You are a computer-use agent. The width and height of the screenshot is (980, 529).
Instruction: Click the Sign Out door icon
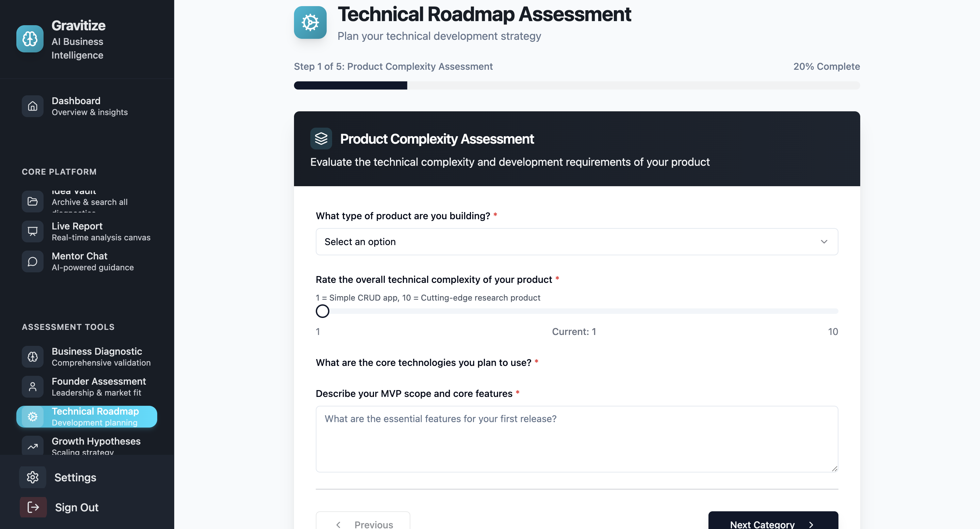33,507
